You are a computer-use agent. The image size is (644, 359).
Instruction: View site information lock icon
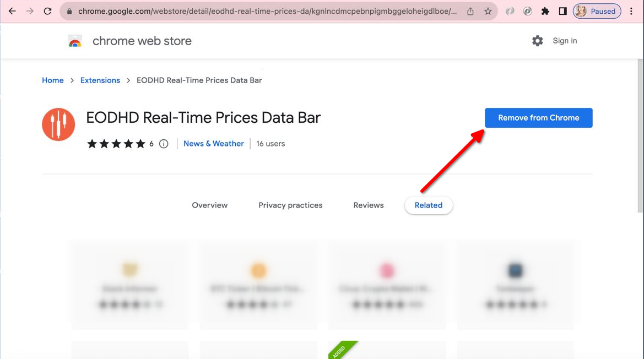coord(69,12)
